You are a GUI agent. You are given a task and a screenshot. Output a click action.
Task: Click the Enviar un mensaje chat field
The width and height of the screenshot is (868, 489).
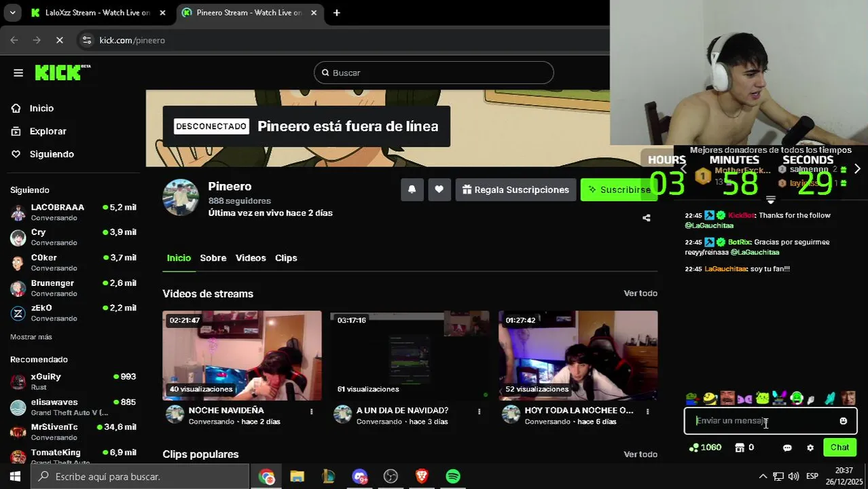(x=770, y=421)
